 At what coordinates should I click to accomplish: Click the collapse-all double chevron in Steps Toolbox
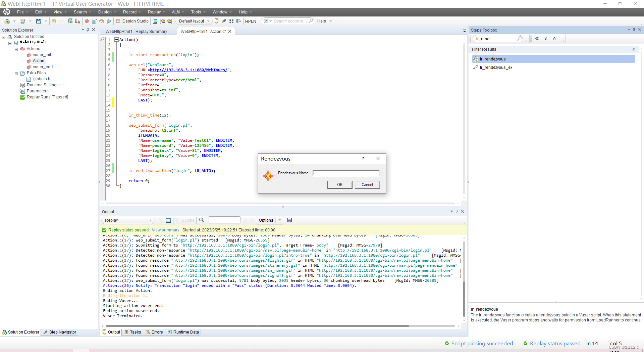coord(554,39)
